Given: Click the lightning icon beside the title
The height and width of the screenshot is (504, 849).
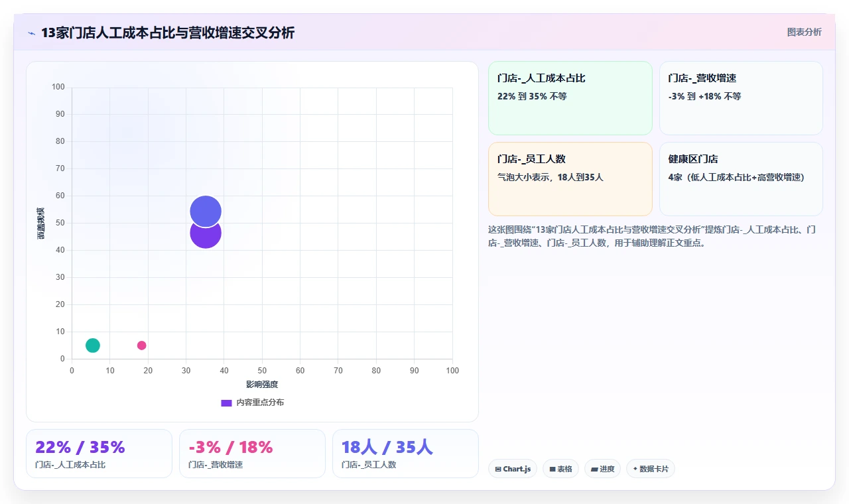Looking at the screenshot, I should tap(31, 33).
